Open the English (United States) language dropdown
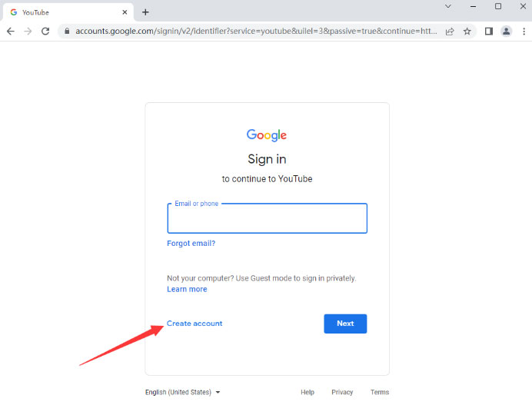 [x=183, y=392]
